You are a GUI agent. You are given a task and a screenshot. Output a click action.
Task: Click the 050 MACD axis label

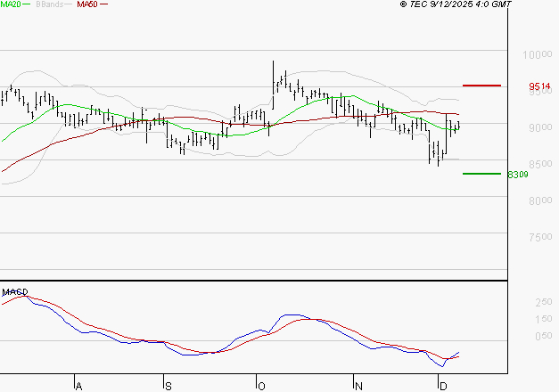[544, 336]
